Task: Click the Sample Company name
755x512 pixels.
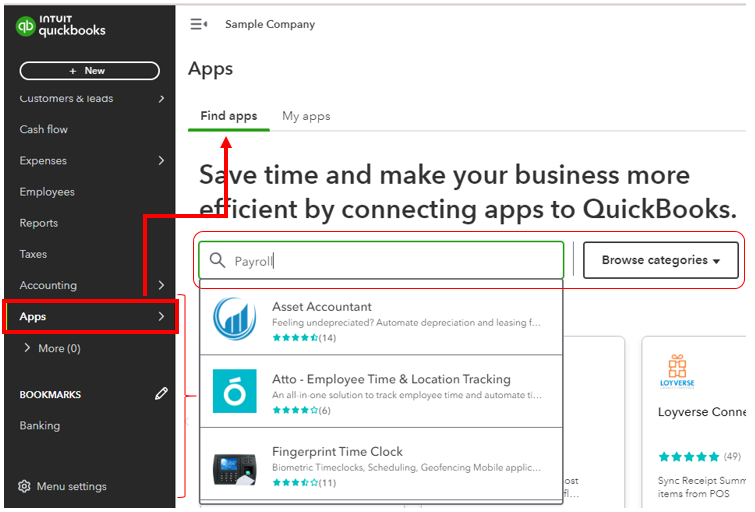Action: 270,24
